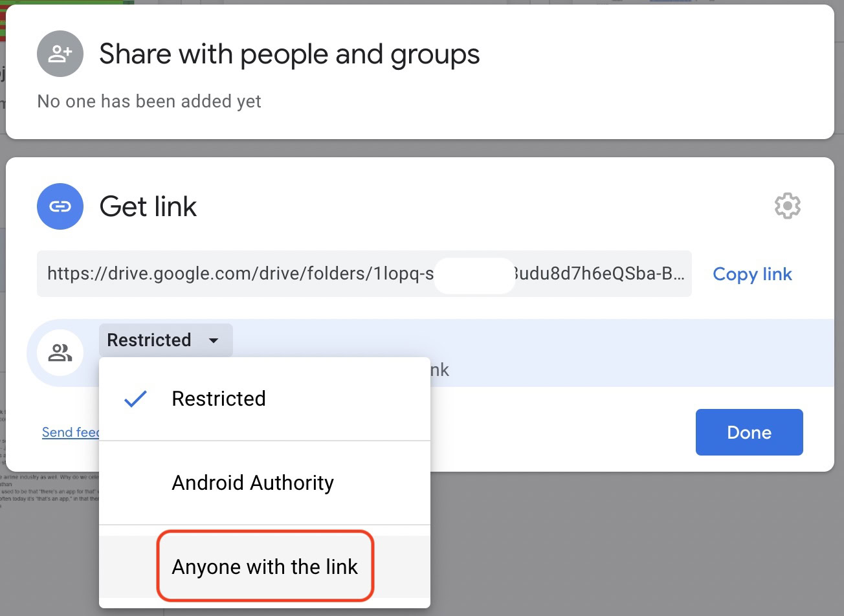Open link sharing settings via the gear icon
Viewport: 844px width, 616px height.
[x=787, y=206]
